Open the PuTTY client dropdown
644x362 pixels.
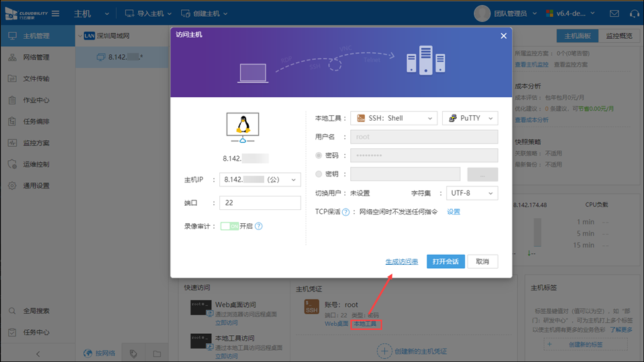pyautogui.click(x=470, y=119)
